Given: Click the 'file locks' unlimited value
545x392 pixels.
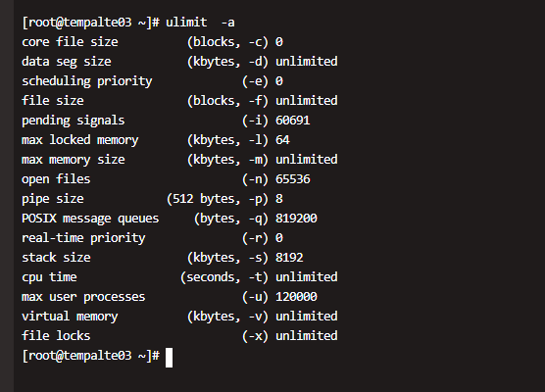Looking at the screenshot, I should click(x=306, y=336).
